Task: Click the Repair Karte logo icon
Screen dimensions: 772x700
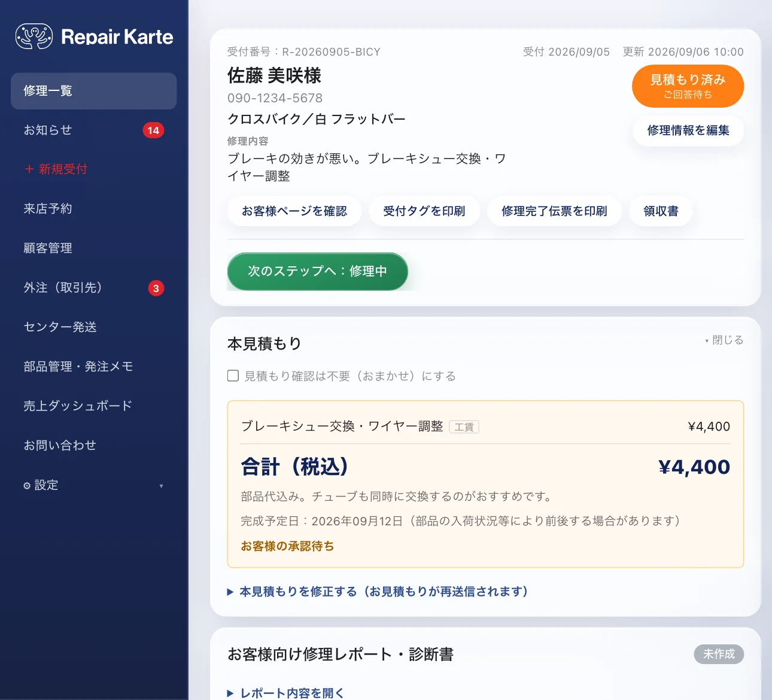Action: click(x=34, y=36)
